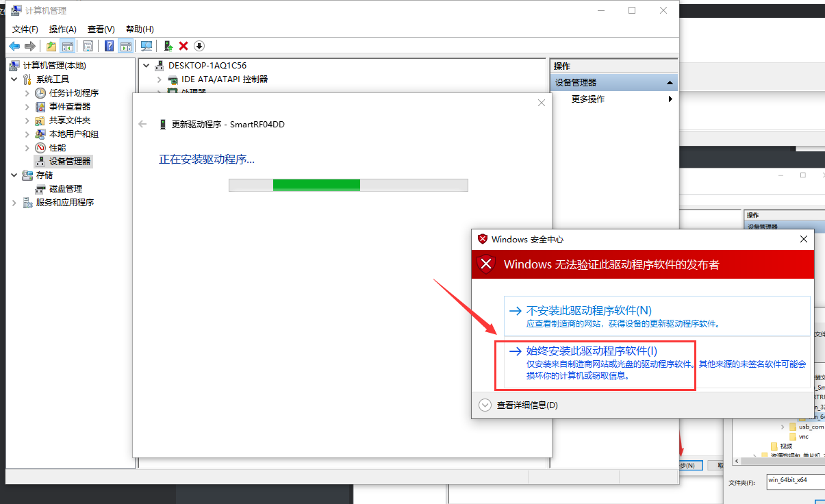Click the red shield icon in the warning banner
825x504 pixels.
pos(486,264)
